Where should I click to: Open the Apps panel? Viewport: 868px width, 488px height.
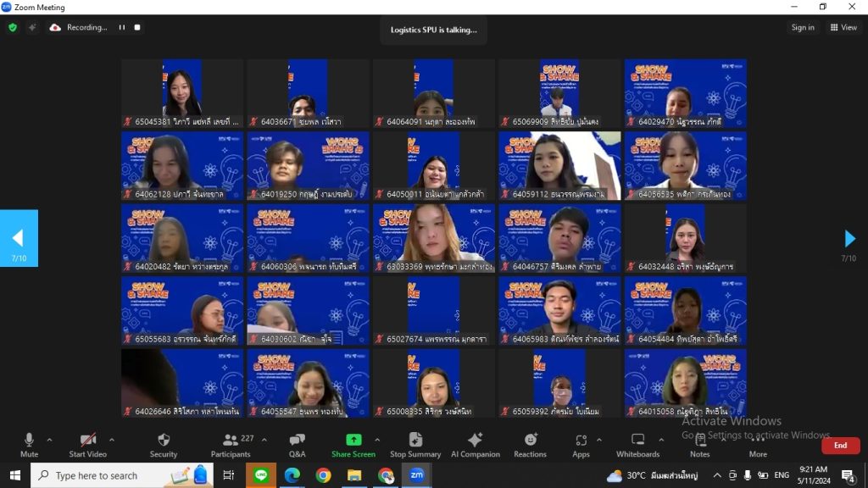pyautogui.click(x=581, y=446)
